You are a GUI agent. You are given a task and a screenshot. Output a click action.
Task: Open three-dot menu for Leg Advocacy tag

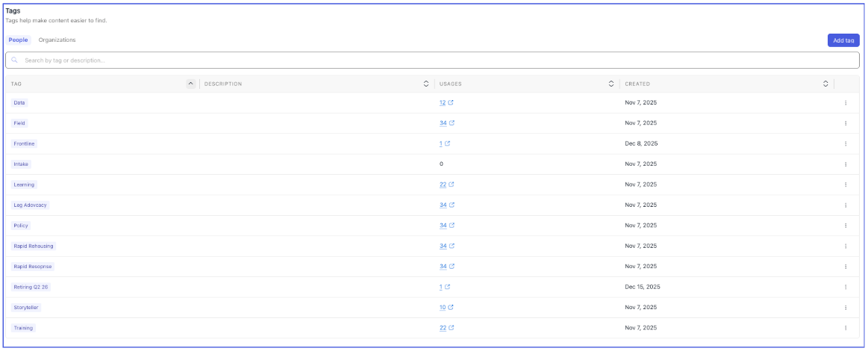coord(846,205)
